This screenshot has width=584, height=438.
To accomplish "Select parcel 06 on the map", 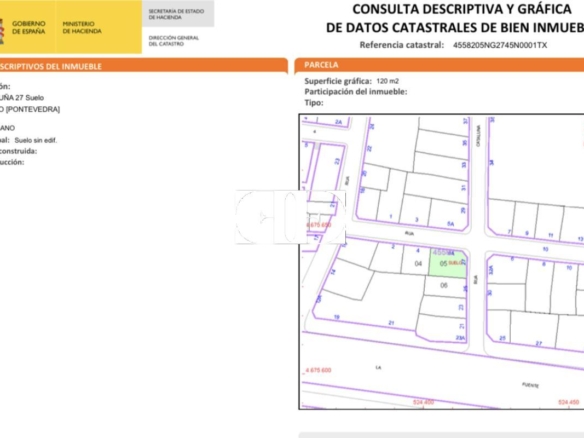I will click(444, 285).
